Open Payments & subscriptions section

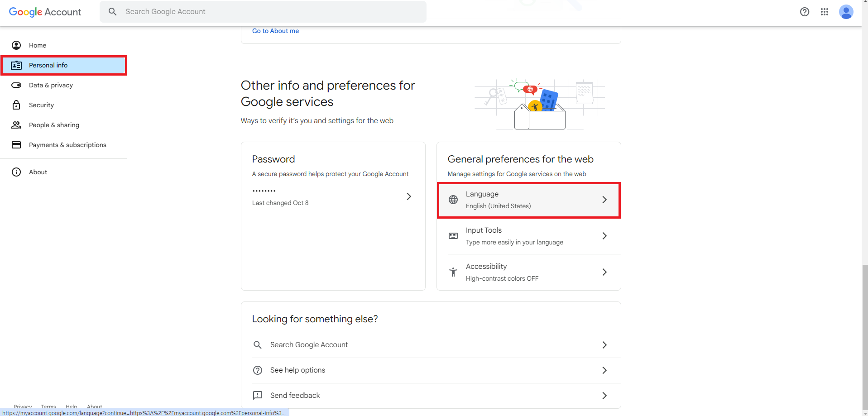[63, 145]
